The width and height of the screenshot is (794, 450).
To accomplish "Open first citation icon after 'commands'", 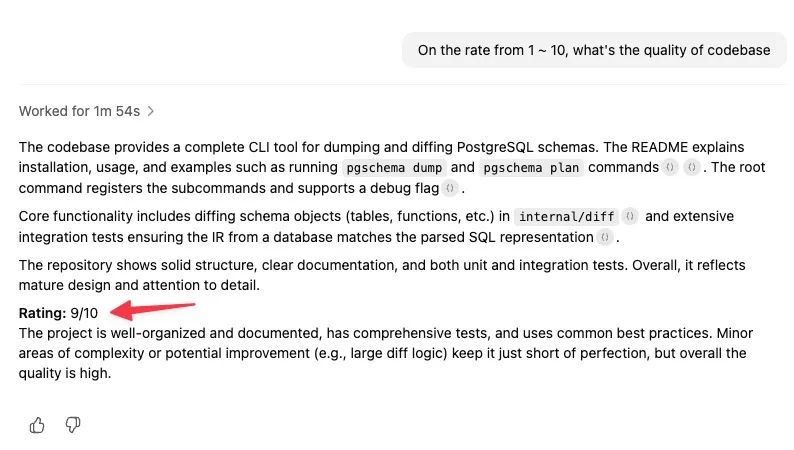I will click(670, 168).
